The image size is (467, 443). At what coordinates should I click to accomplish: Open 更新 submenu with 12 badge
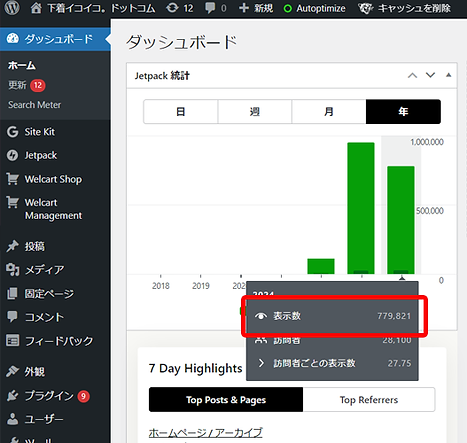click(27, 85)
